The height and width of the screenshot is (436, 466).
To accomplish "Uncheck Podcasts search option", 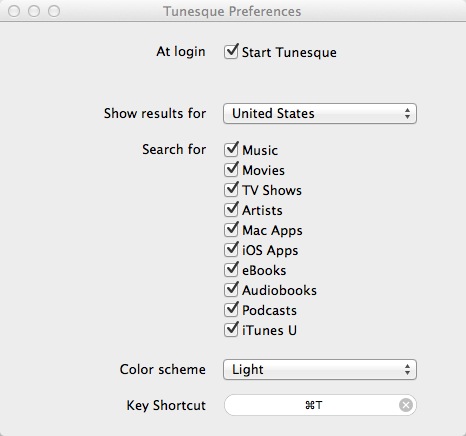I will [x=231, y=310].
